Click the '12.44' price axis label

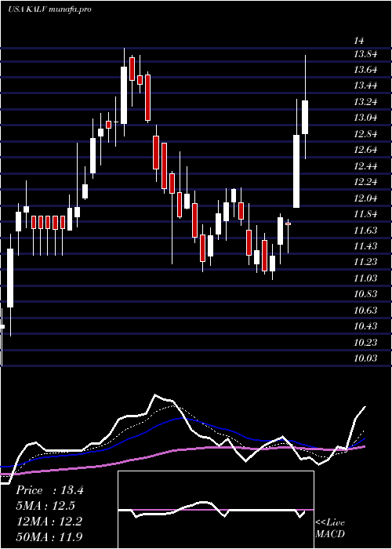coord(365,166)
